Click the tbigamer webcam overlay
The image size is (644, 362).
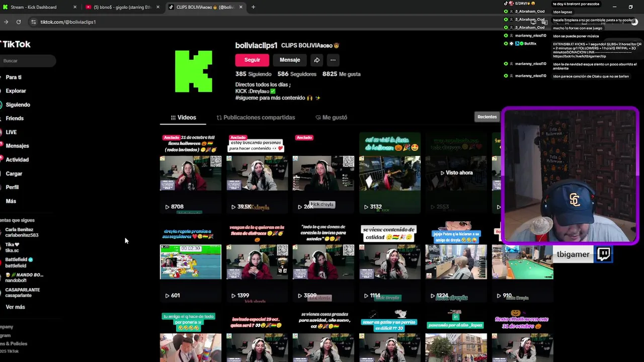click(570, 176)
